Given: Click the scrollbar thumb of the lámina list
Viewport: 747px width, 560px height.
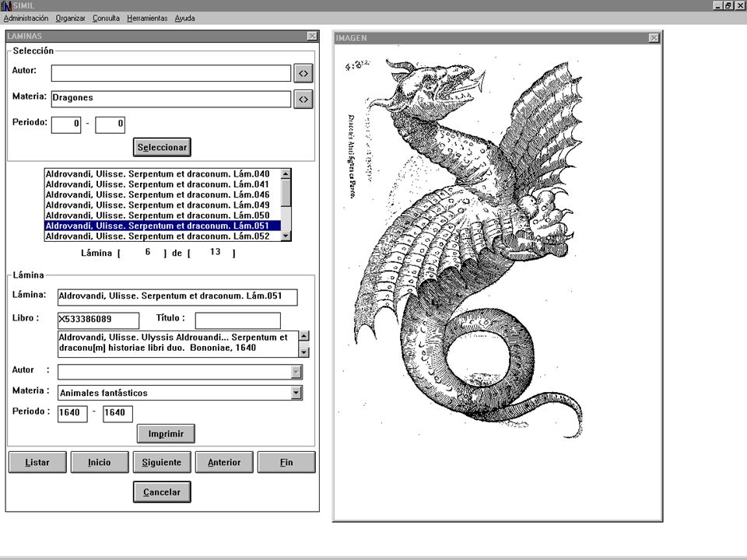Looking at the screenshot, I should click(x=286, y=193).
